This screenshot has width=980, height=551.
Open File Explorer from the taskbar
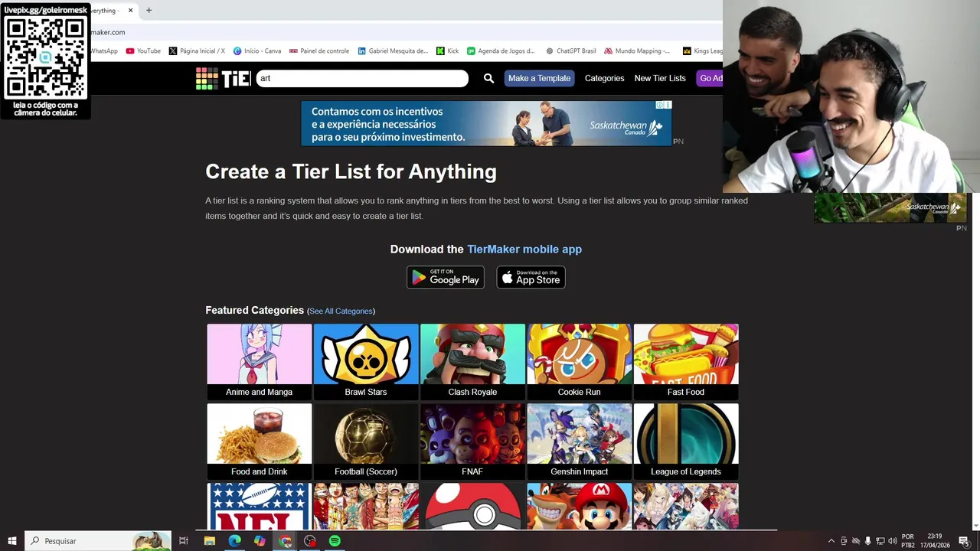point(210,541)
